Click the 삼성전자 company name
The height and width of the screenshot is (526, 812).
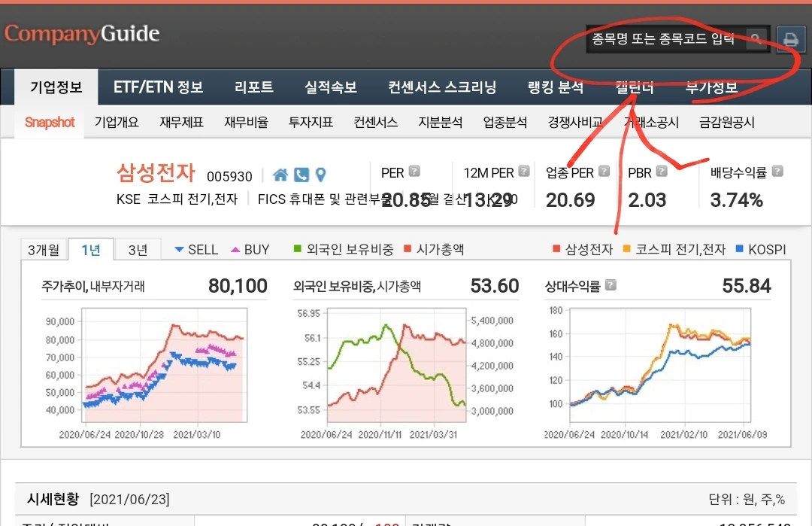[156, 172]
